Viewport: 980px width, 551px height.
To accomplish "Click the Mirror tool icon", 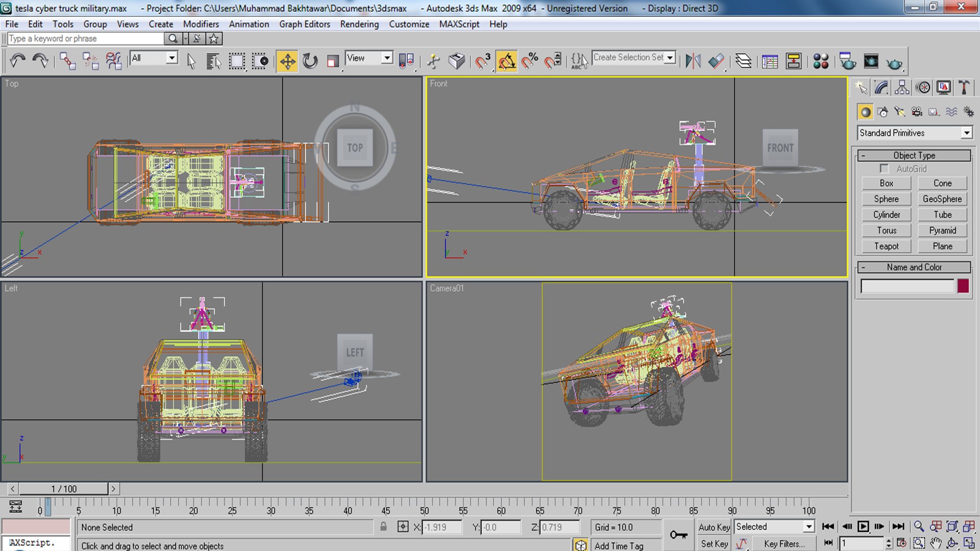I will coord(693,61).
